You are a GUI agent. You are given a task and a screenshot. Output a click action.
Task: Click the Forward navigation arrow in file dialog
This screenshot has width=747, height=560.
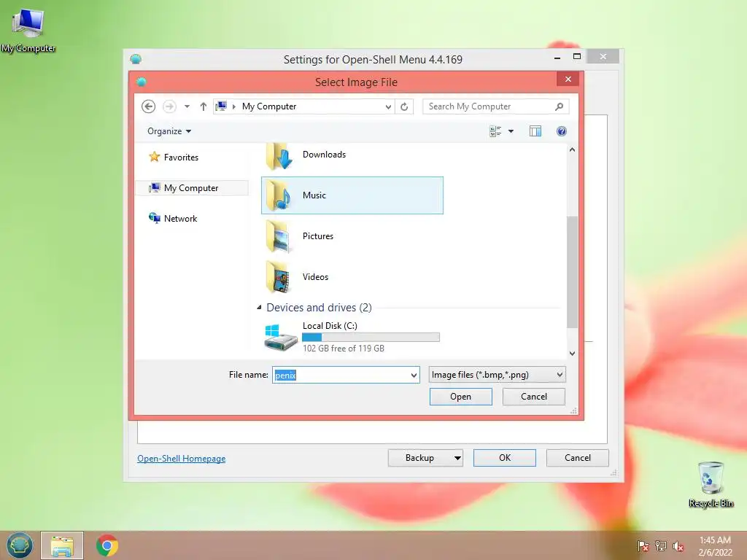pyautogui.click(x=169, y=106)
